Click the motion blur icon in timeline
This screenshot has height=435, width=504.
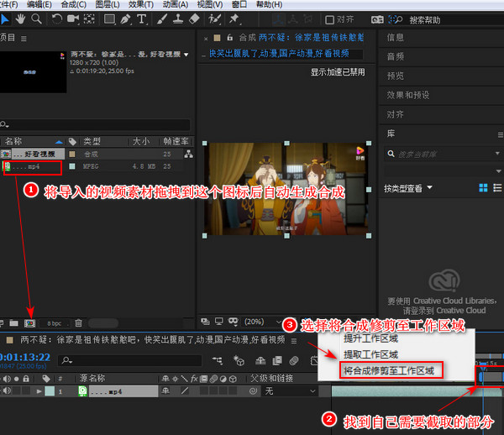(x=294, y=361)
